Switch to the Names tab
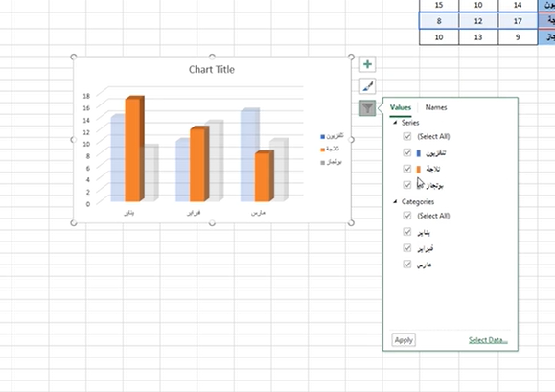Screen dimensions: 555x392 pos(436,107)
